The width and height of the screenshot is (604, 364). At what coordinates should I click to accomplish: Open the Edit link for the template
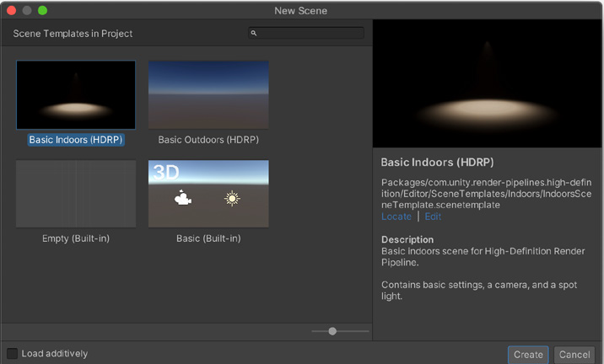433,217
